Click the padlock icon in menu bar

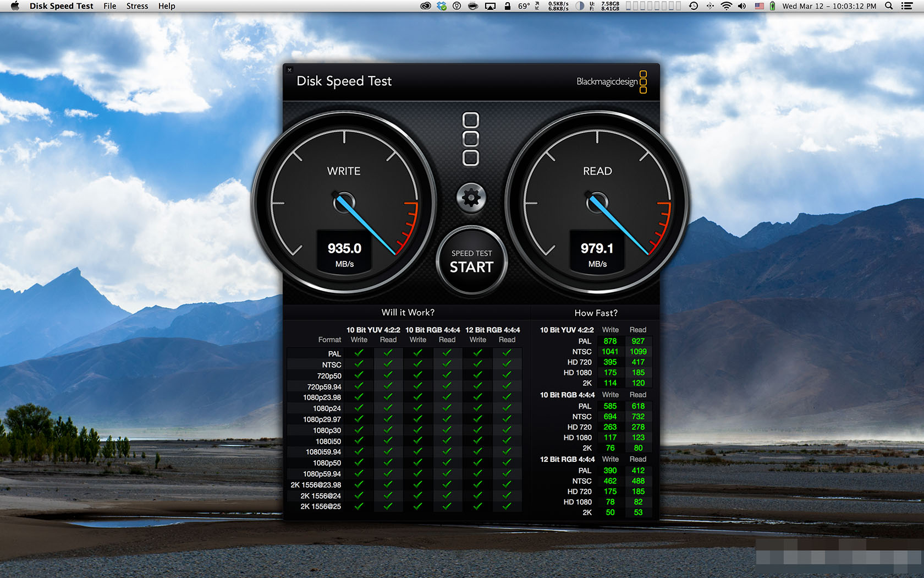(507, 6)
